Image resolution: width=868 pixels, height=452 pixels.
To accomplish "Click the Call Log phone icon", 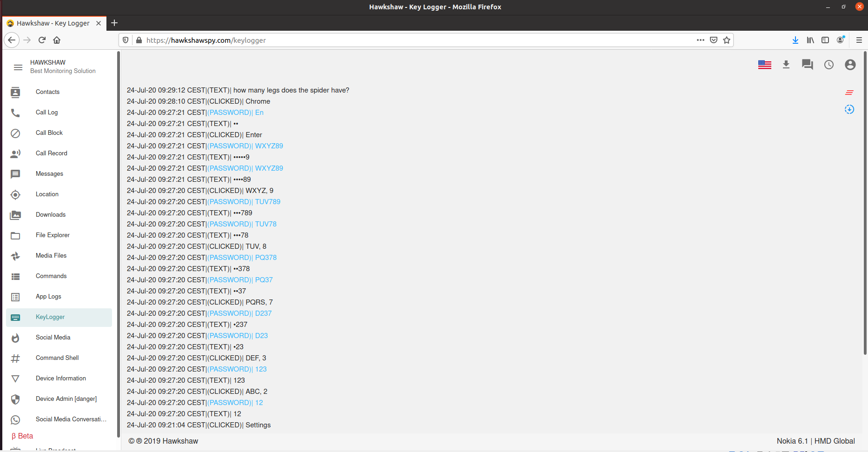I will (x=15, y=113).
